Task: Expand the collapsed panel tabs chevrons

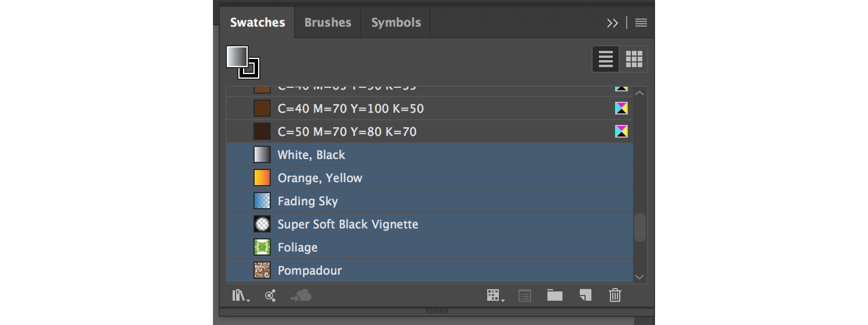Action: 612,23
